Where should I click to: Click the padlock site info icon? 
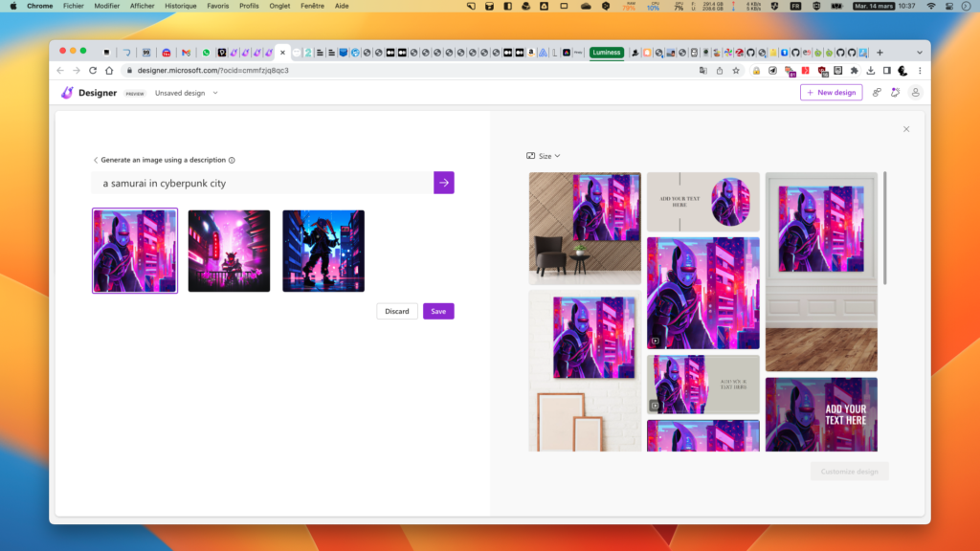129,71
